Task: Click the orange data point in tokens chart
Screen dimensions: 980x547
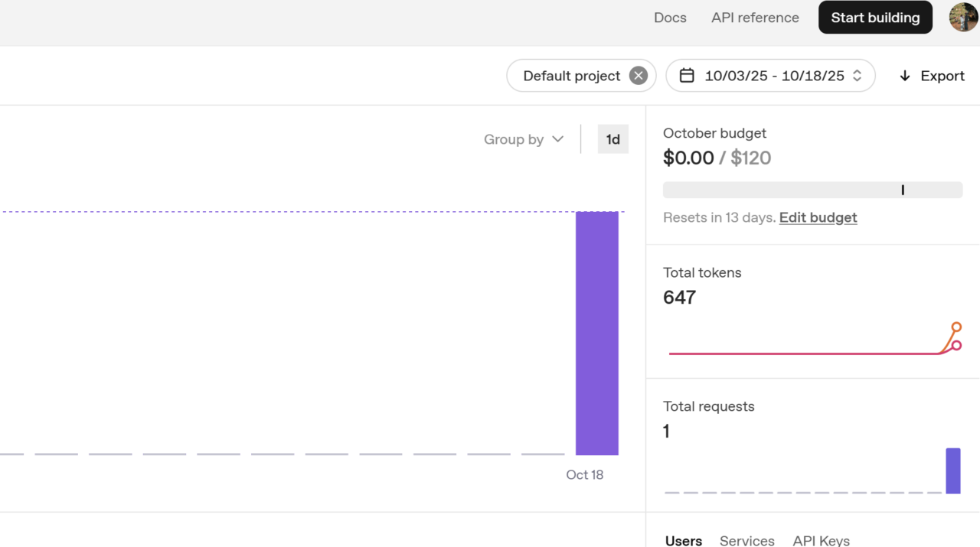Action: click(x=956, y=327)
